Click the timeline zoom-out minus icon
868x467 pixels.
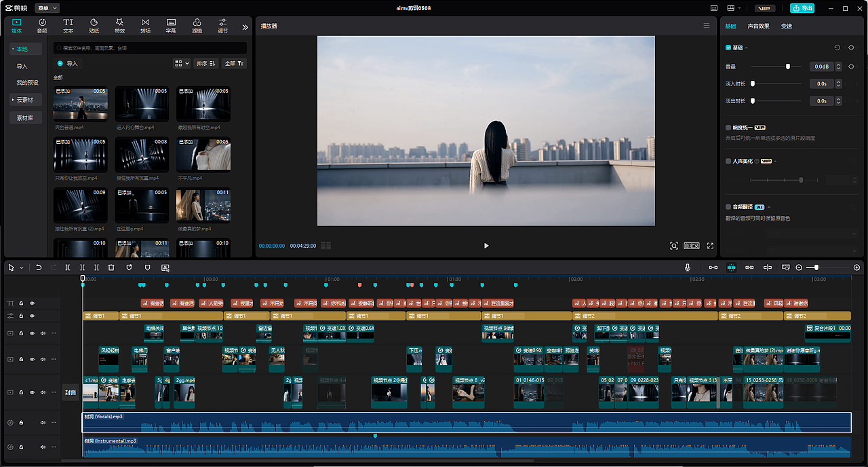coord(799,267)
